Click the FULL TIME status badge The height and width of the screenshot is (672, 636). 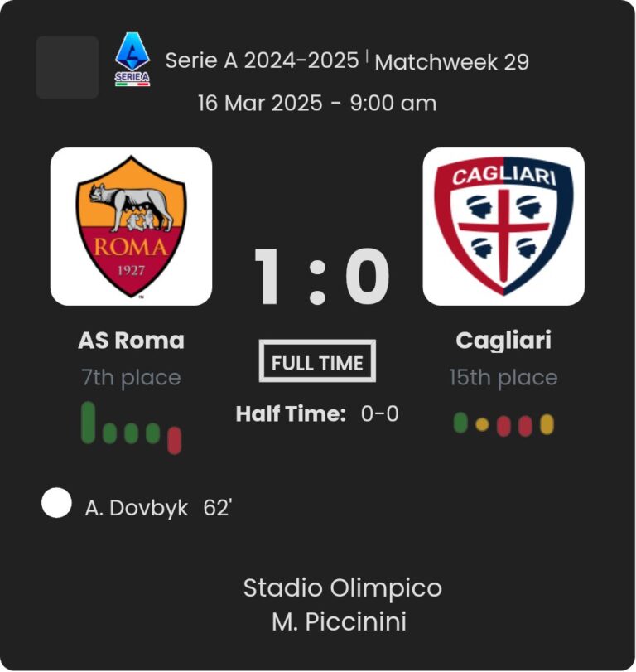click(x=317, y=362)
